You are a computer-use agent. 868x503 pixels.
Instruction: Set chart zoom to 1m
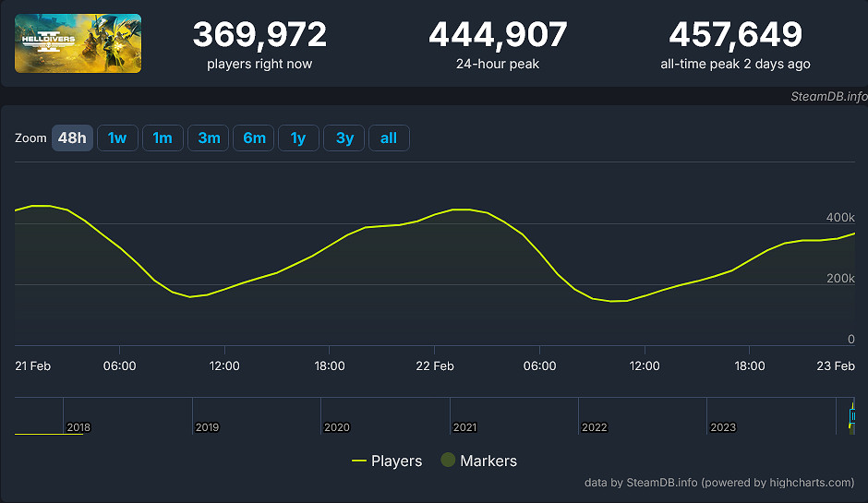click(163, 138)
